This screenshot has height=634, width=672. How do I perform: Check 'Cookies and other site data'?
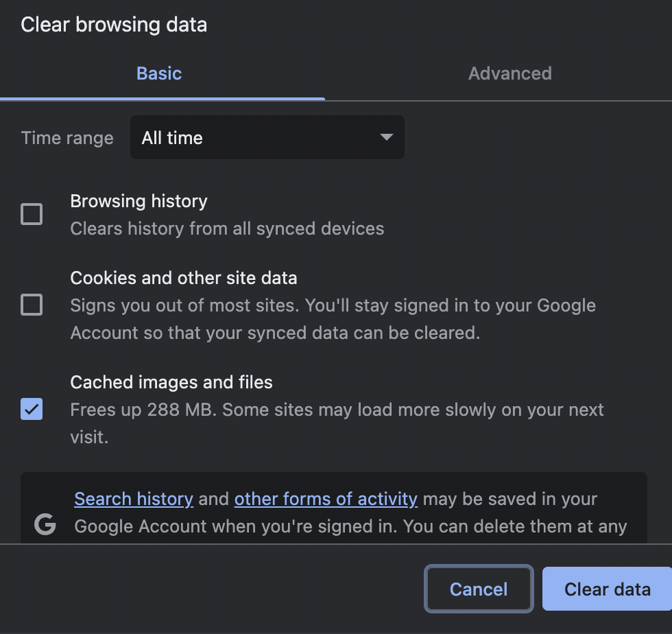coord(32,305)
